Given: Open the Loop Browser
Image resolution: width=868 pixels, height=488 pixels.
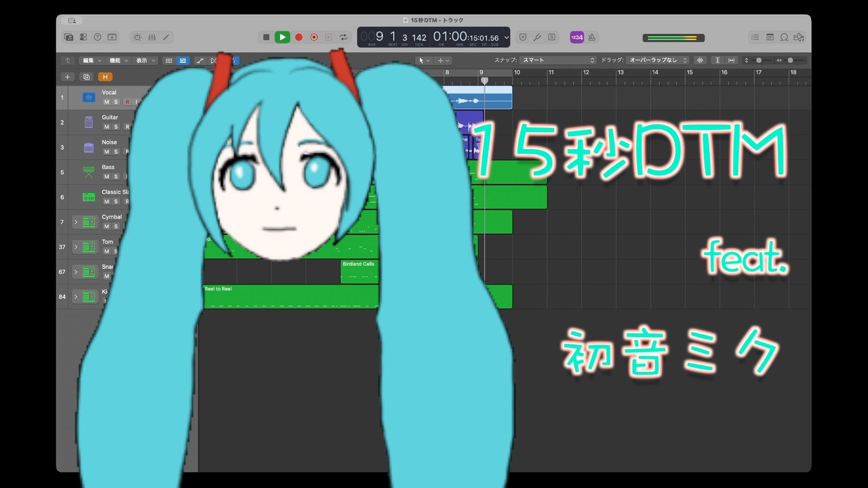Looking at the screenshot, I should pos(785,37).
